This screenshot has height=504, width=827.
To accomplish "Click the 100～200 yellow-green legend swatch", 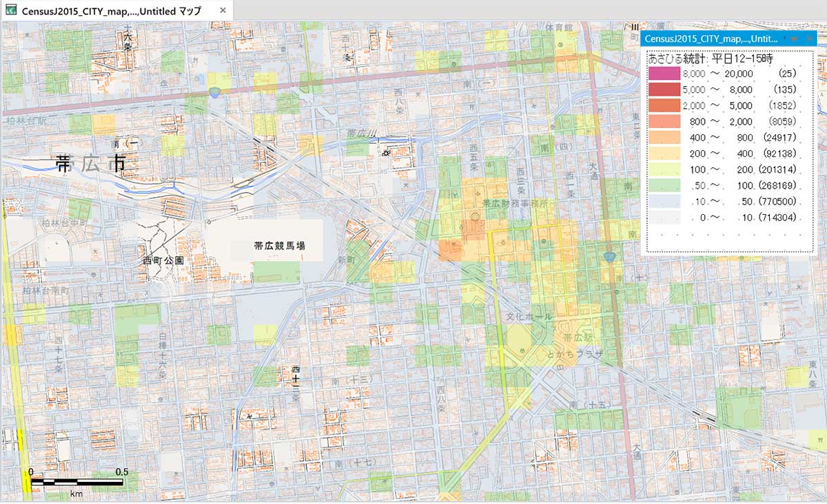I will [x=662, y=169].
